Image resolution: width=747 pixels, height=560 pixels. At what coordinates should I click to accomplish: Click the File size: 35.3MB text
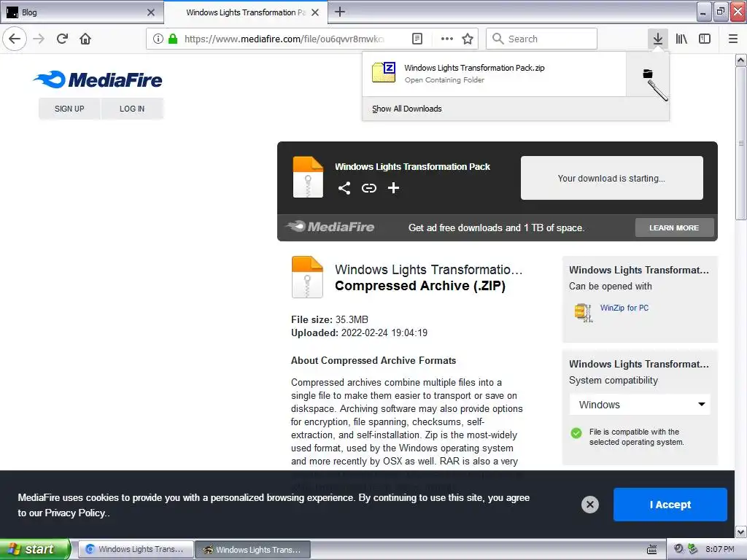330,319
